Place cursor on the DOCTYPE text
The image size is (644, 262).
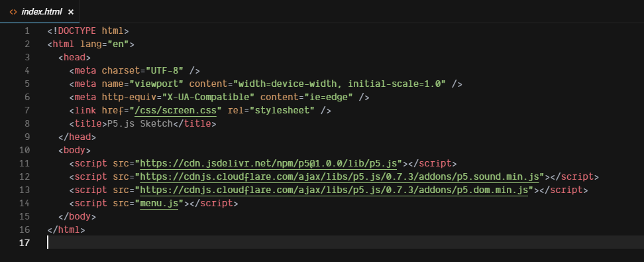pyautogui.click(x=78, y=31)
